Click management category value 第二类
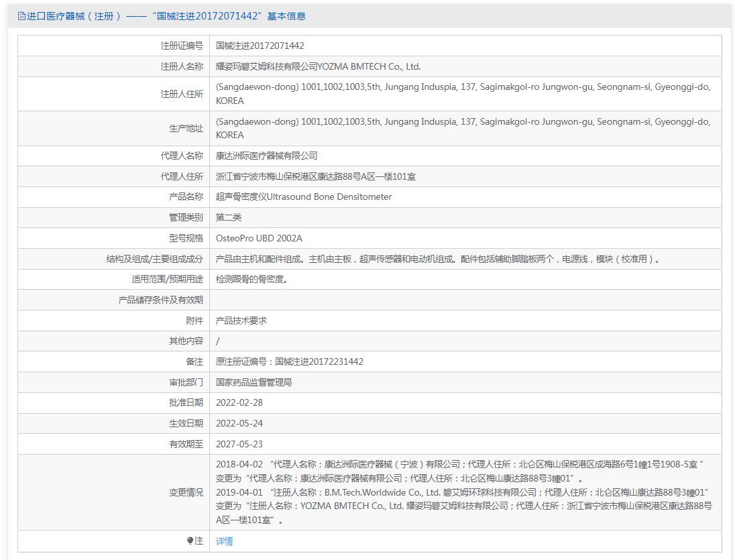 click(228, 217)
